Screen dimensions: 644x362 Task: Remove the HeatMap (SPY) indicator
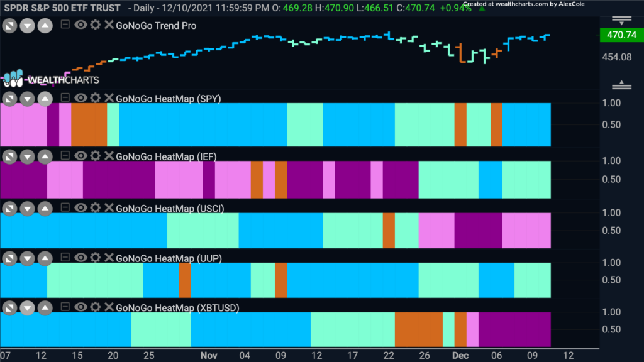point(109,98)
